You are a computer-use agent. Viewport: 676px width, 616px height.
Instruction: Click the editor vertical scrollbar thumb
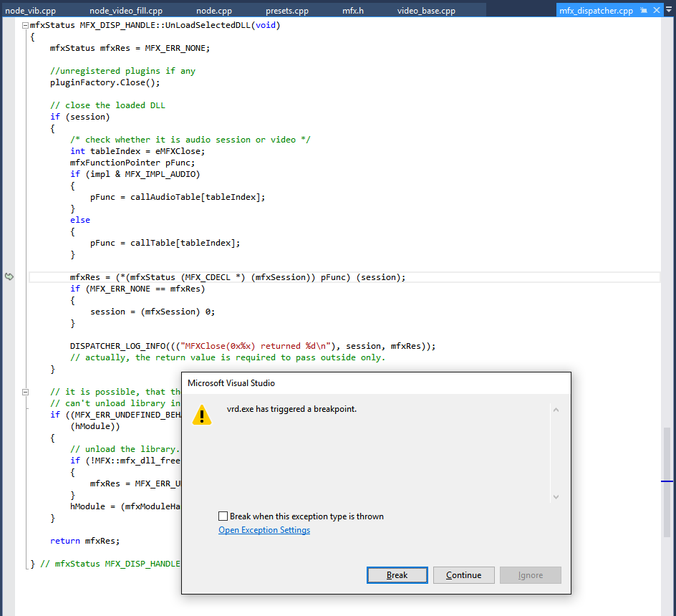[667, 482]
